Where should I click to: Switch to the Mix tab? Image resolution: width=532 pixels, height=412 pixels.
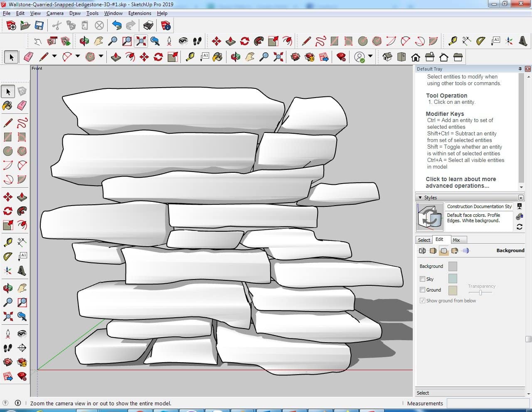coord(456,240)
